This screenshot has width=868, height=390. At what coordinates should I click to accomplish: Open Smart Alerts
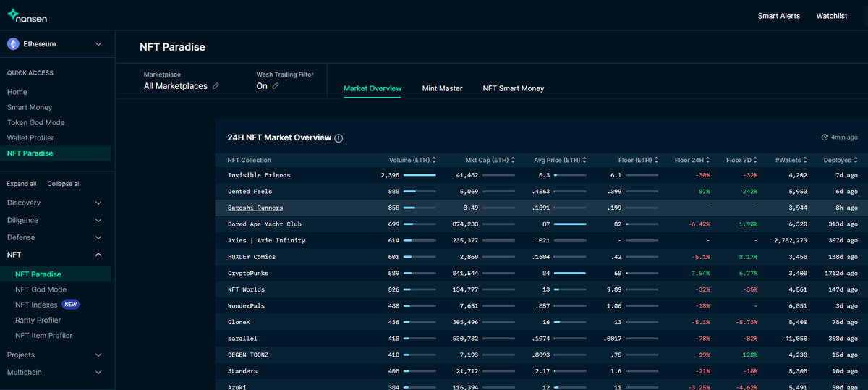(779, 16)
